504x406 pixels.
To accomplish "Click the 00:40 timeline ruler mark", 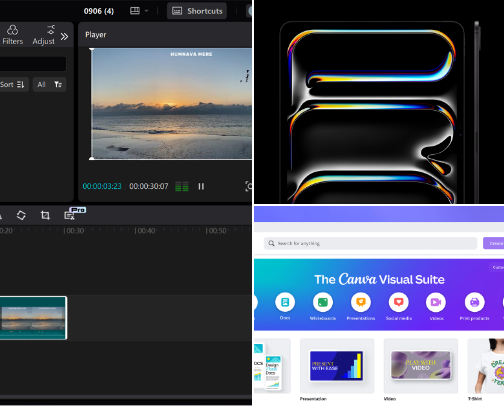I will tap(145, 231).
